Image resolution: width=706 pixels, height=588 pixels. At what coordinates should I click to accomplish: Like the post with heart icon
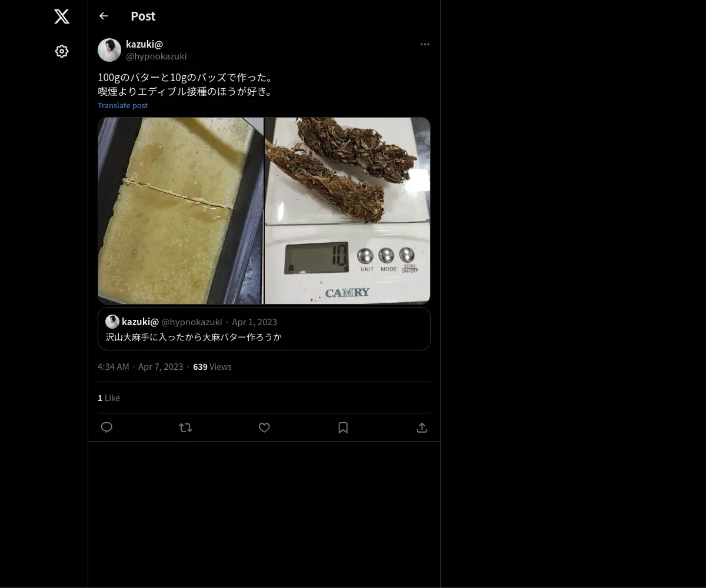[x=264, y=427]
